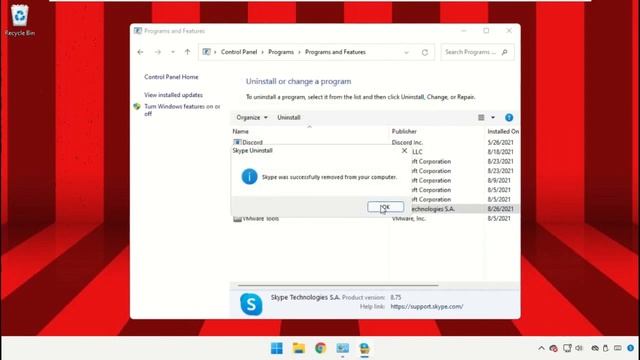This screenshot has height=360, width=640.
Task: Open View installed updates link
Action: 173,95
